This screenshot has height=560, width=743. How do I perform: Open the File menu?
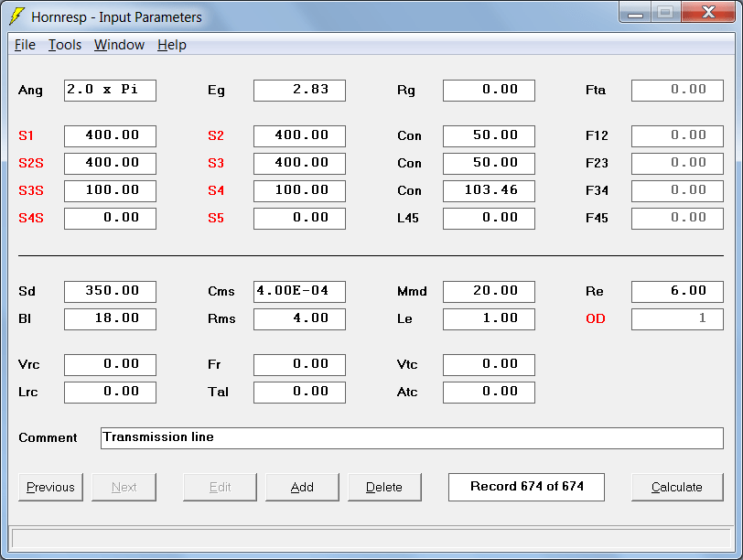coord(25,45)
